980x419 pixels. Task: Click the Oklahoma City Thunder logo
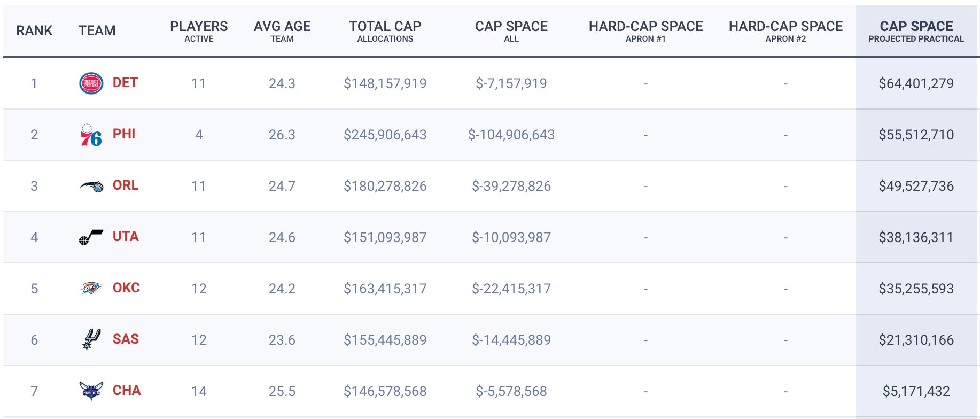pyautogui.click(x=91, y=289)
